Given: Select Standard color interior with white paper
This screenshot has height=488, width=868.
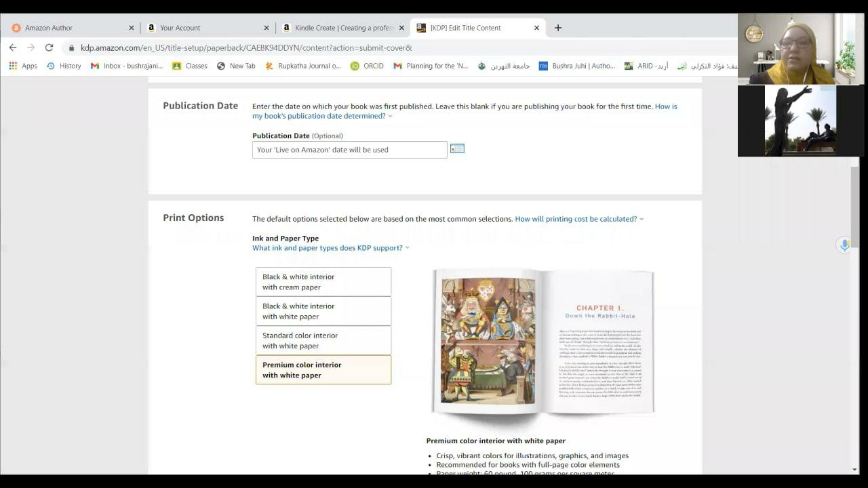Looking at the screenshot, I should [323, 340].
